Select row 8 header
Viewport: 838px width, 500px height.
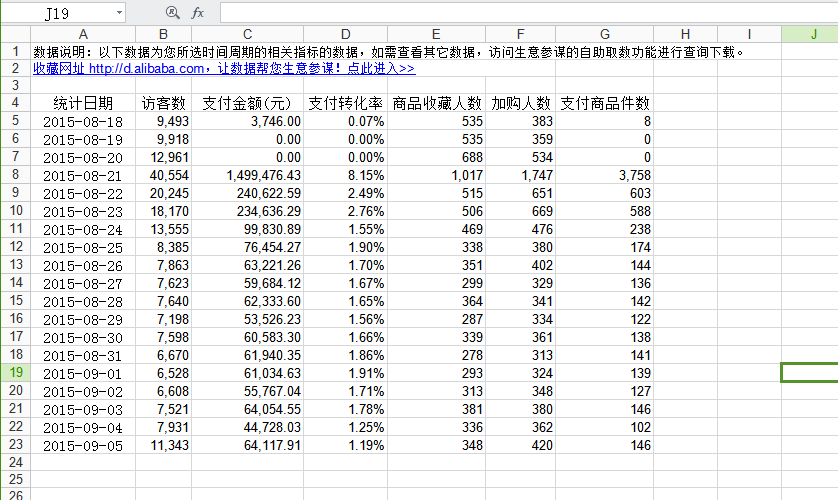[x=15, y=174]
